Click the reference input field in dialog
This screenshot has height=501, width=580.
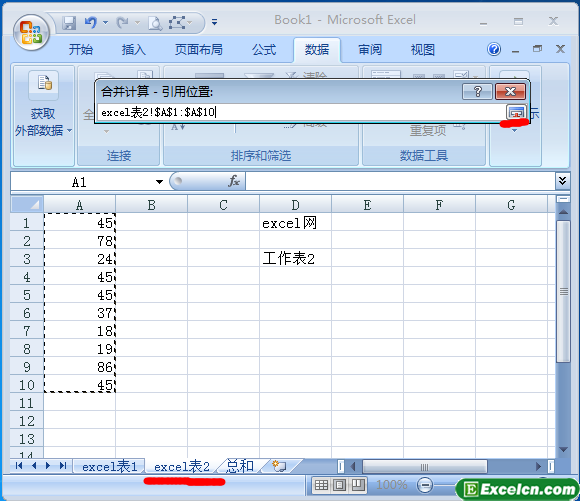coord(301,112)
